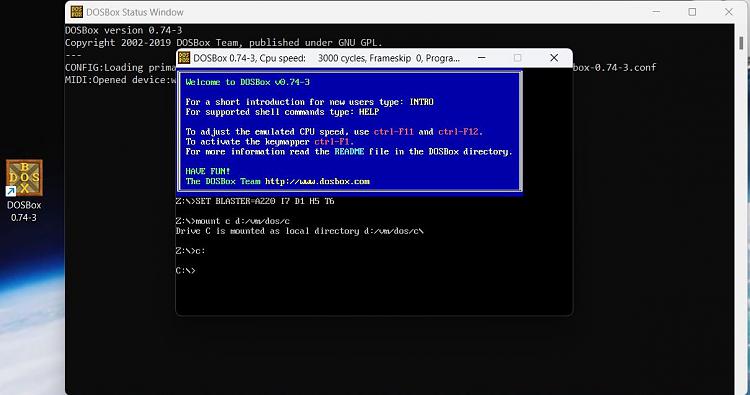Minimize the DOSBox Status Window
Viewport: 750px width, 395px height.
click(656, 12)
